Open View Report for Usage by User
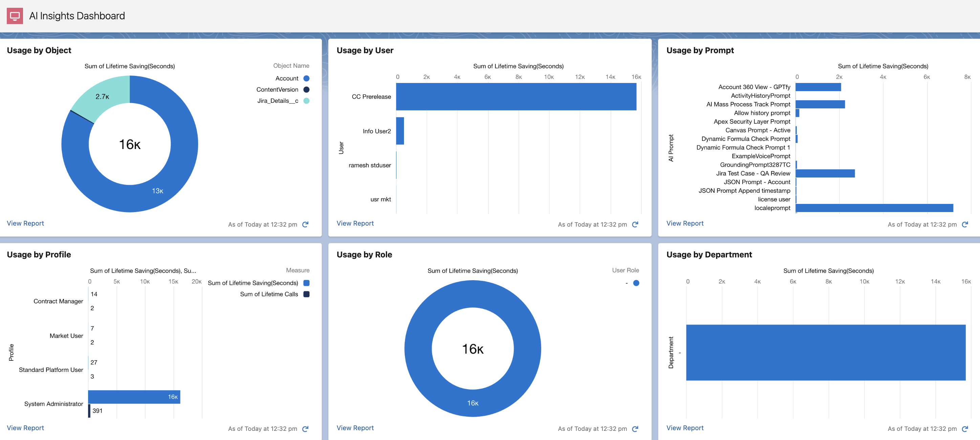 coord(355,224)
